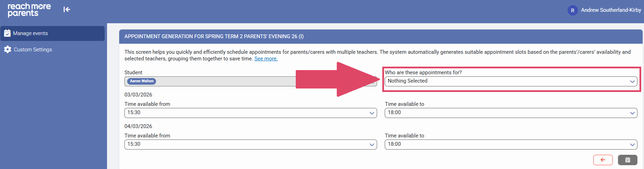Click the gear icon beside Custom Settings
This screenshot has width=644, height=169.
(8, 50)
